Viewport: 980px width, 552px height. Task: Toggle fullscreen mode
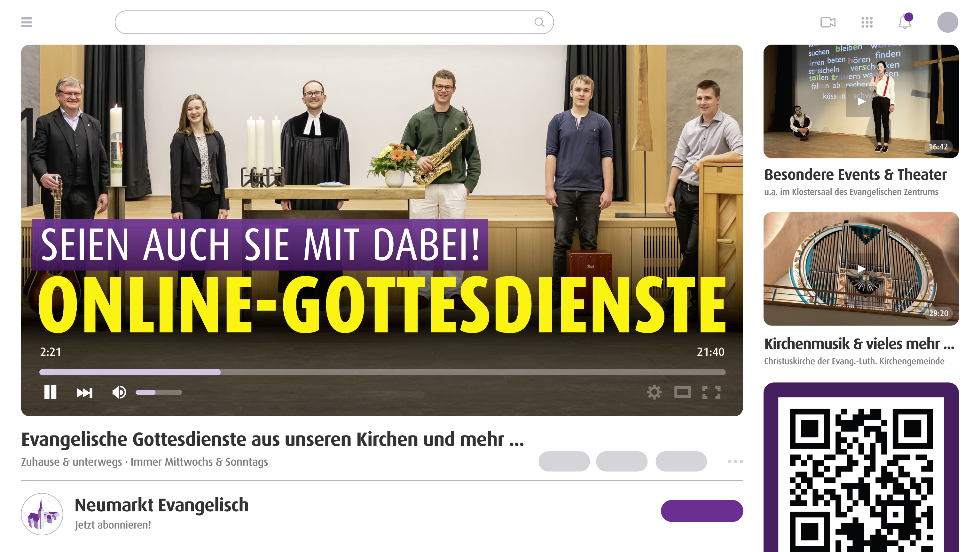pos(711,392)
